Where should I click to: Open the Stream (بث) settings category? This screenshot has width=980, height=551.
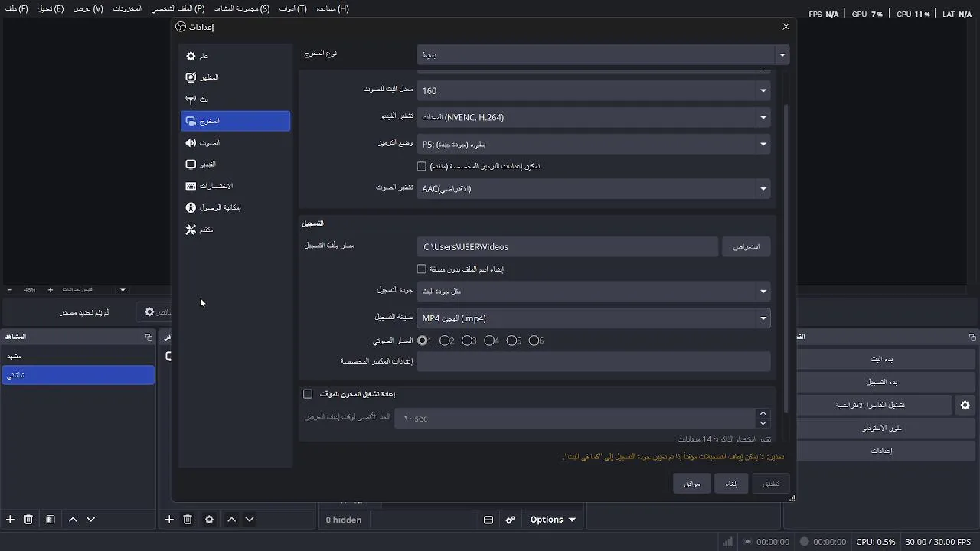click(235, 99)
